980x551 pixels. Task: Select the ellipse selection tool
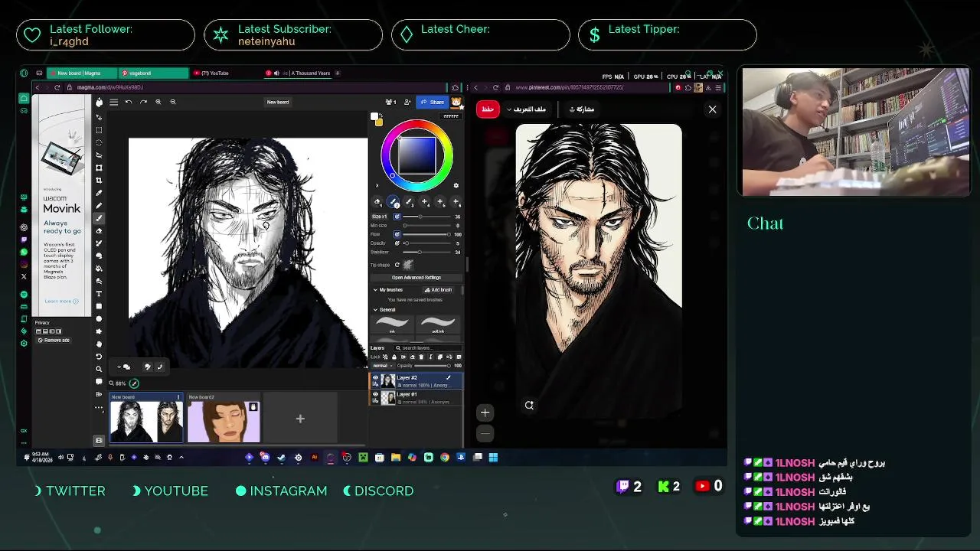tap(99, 142)
